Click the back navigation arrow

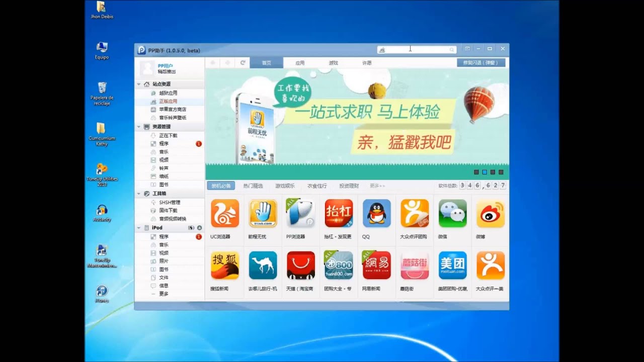[x=213, y=63]
